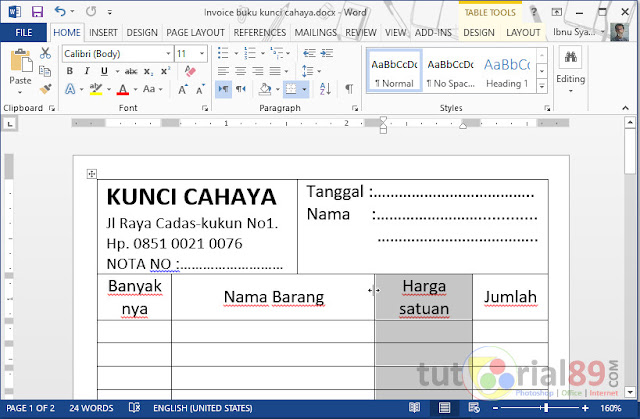Click the Nama Barang header cell
The width and height of the screenshot is (640, 419).
(x=273, y=297)
